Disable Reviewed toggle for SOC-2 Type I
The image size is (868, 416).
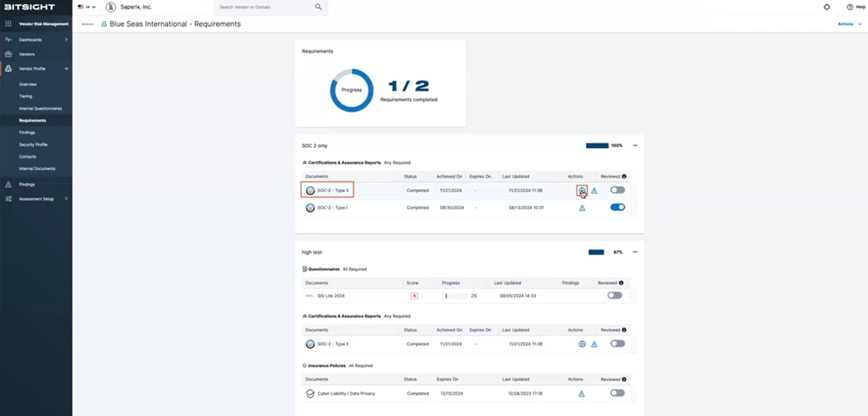pyautogui.click(x=617, y=208)
